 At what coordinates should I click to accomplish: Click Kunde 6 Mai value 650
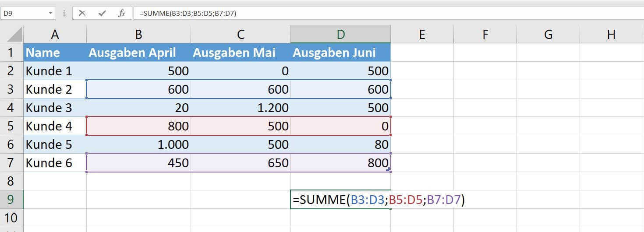click(x=241, y=163)
